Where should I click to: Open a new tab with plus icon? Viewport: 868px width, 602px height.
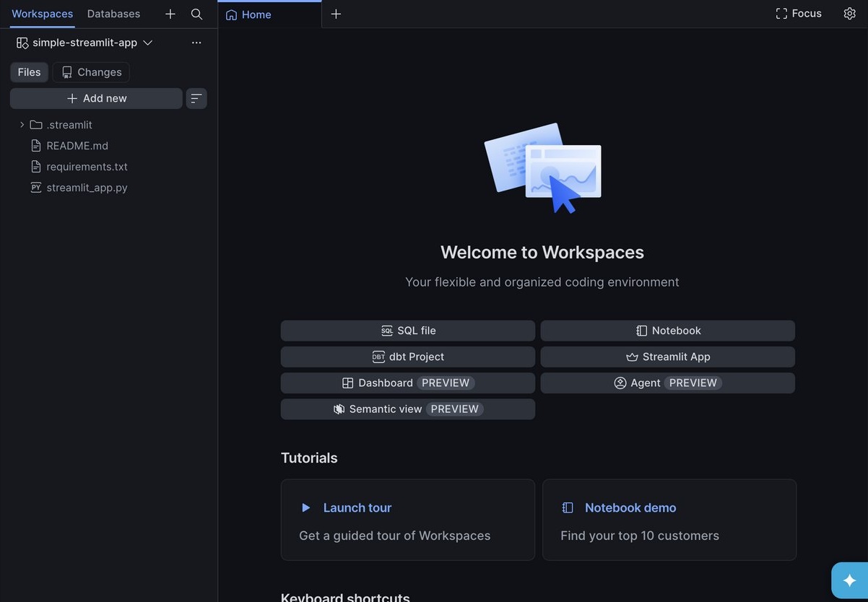coord(336,14)
